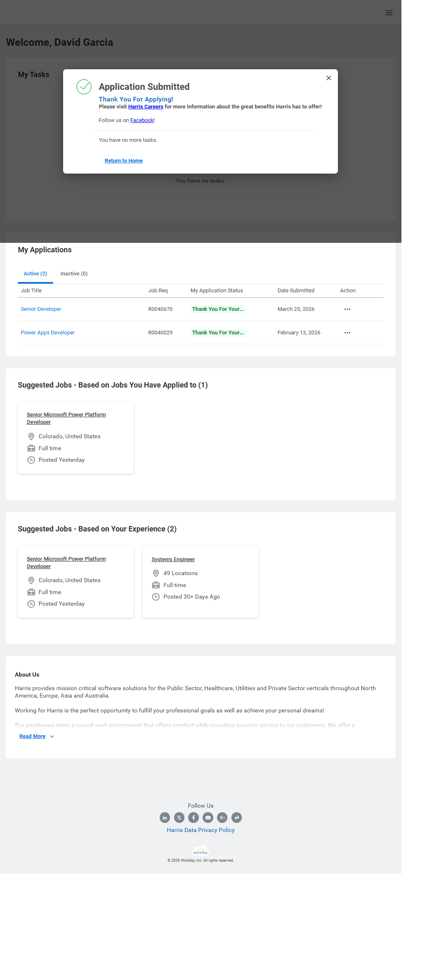The height and width of the screenshot is (980, 446).
Task: Follow the Facebook link in dialog
Action: click(142, 120)
